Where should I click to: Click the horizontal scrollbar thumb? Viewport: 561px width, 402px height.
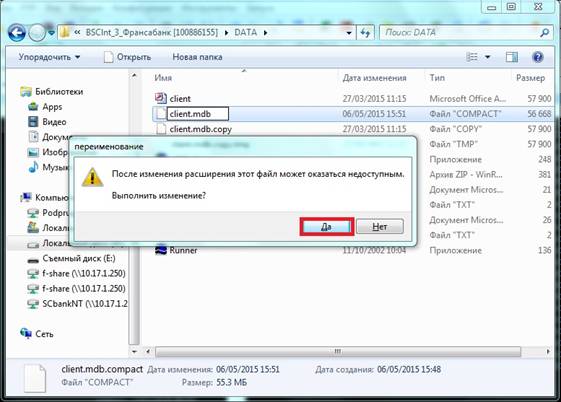pyautogui.click(x=337, y=352)
